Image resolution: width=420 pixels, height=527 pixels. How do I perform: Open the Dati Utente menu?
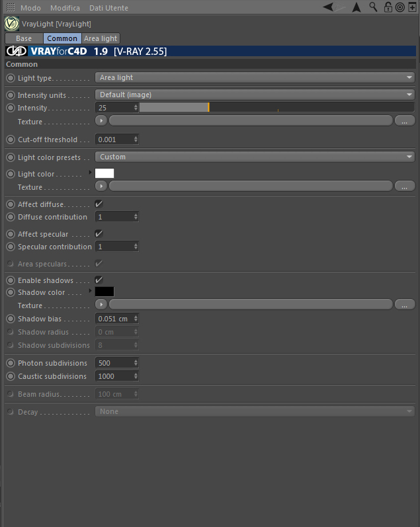108,8
